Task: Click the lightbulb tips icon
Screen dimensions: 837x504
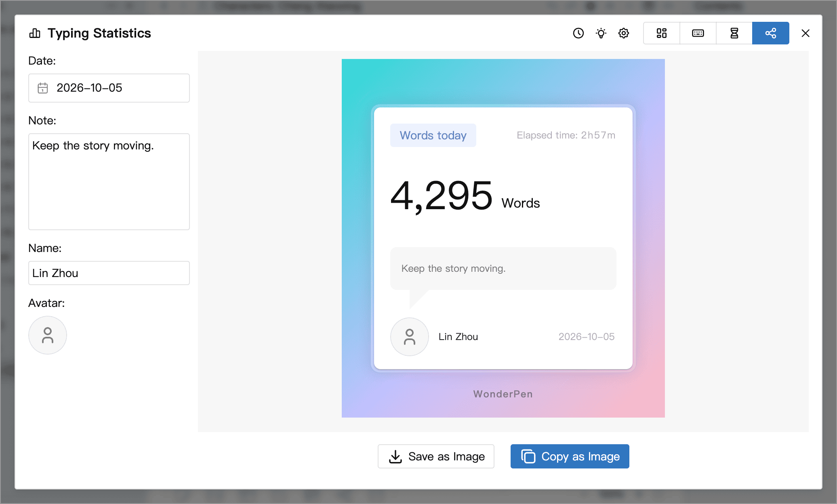Action: click(601, 33)
